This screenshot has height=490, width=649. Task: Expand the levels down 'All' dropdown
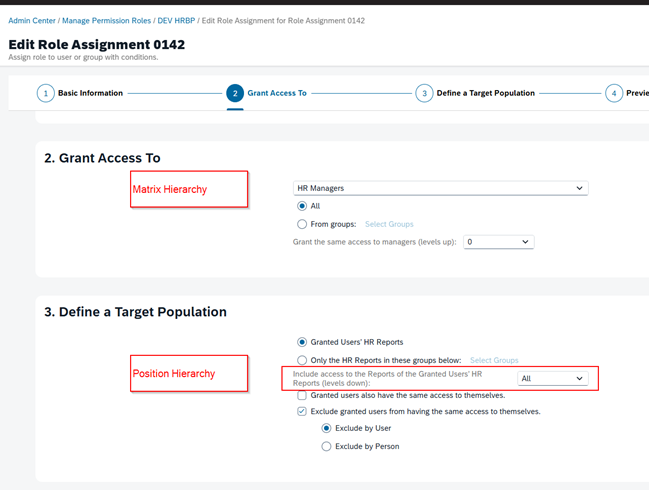pos(551,379)
